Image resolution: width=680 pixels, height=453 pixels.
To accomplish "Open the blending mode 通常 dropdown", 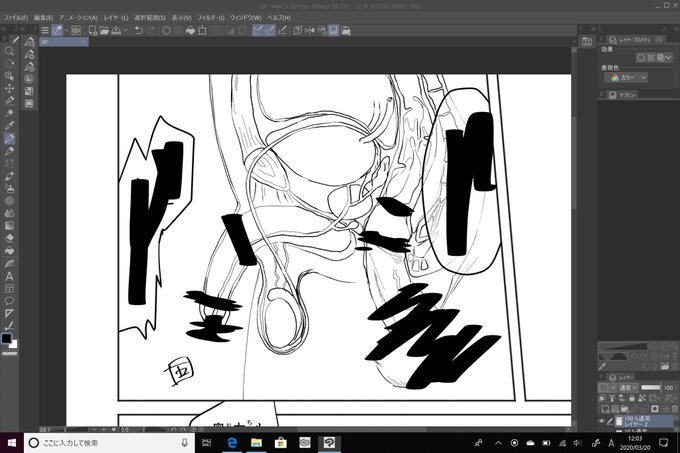I will (x=628, y=388).
